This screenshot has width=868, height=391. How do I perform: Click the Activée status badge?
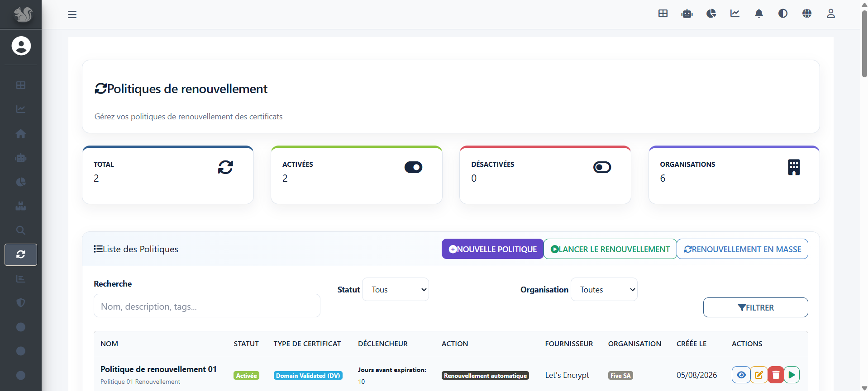pyautogui.click(x=246, y=376)
